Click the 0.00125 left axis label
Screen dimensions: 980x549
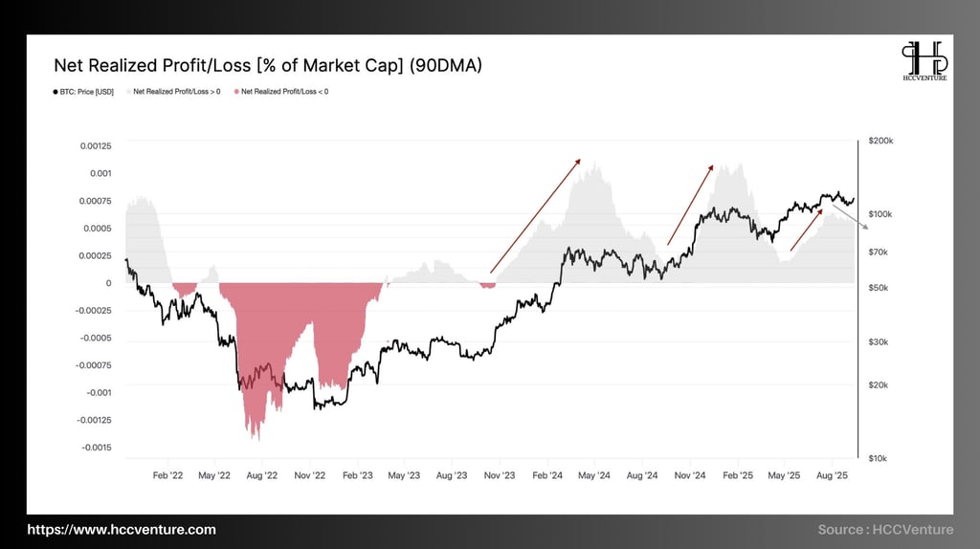click(96, 146)
